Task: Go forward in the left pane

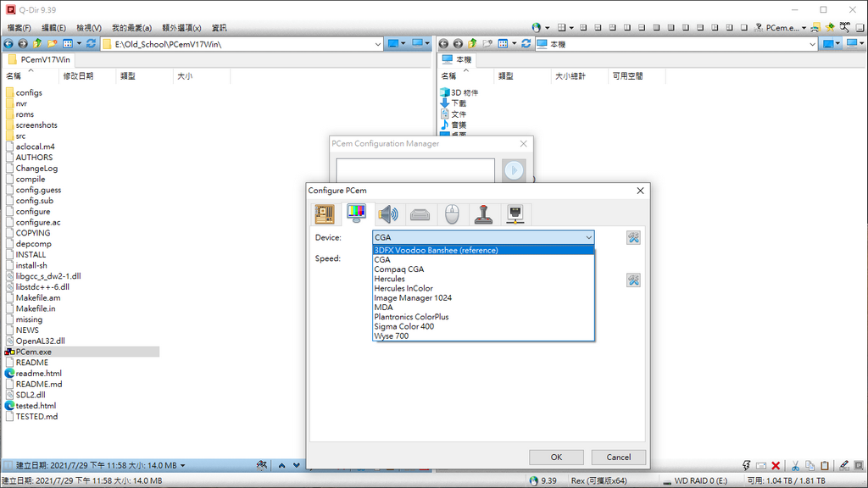Action: pos(23,44)
